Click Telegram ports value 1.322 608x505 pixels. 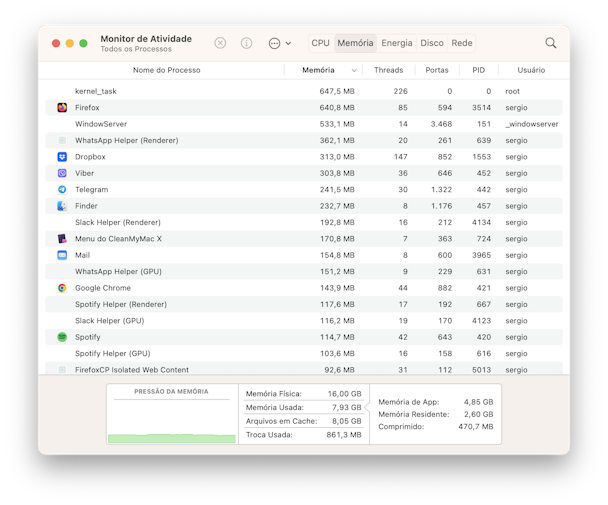click(x=441, y=190)
